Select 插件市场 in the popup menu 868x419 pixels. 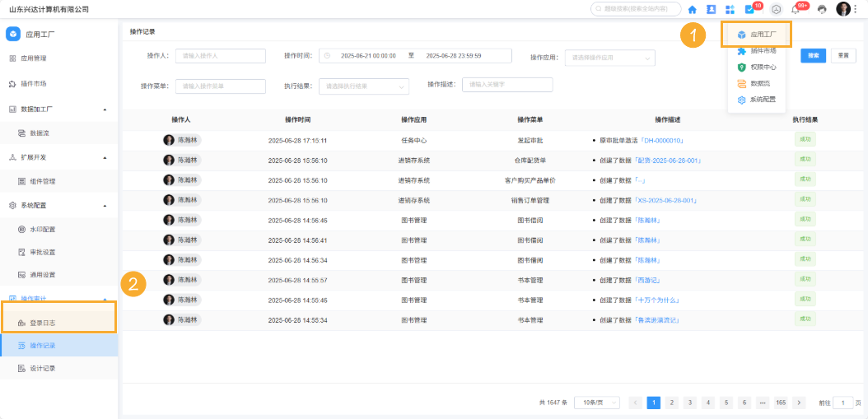757,51
